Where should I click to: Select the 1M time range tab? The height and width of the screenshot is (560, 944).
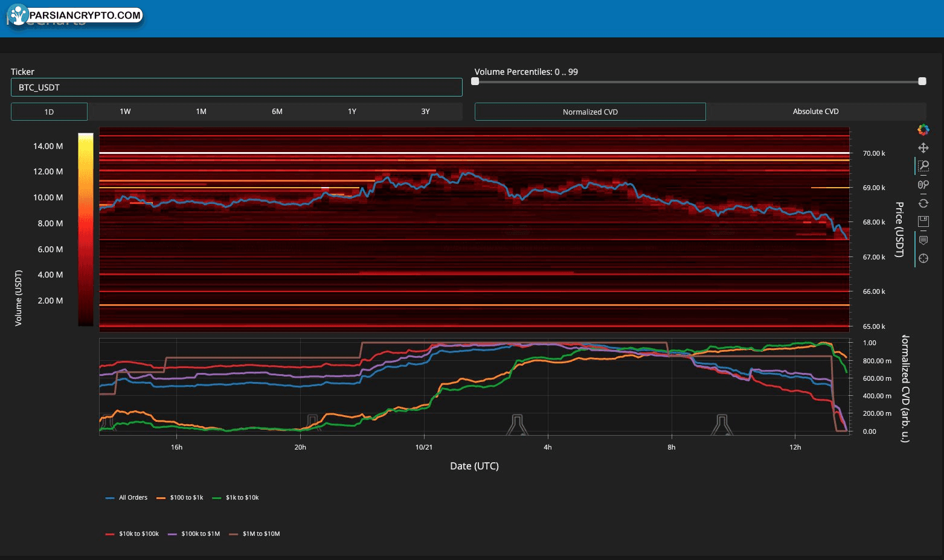tap(201, 112)
